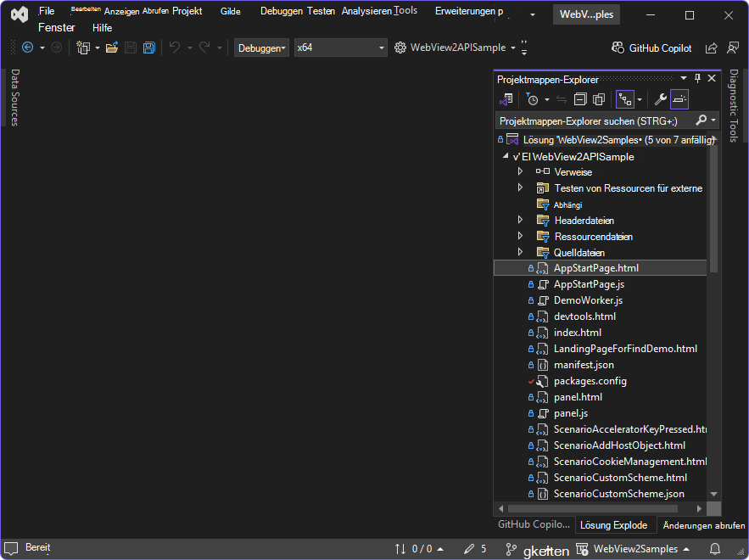Click the Save All toolbar icon
Image resolution: width=749 pixels, height=560 pixels.
148,48
